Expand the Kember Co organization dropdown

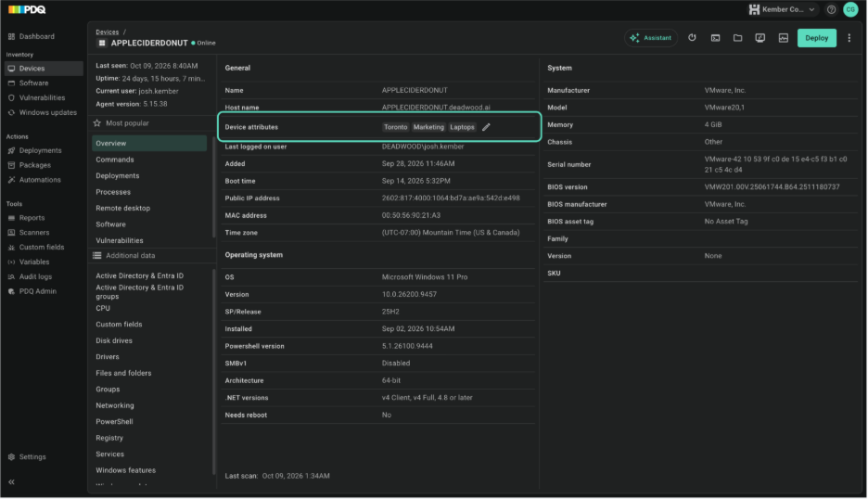pos(782,9)
